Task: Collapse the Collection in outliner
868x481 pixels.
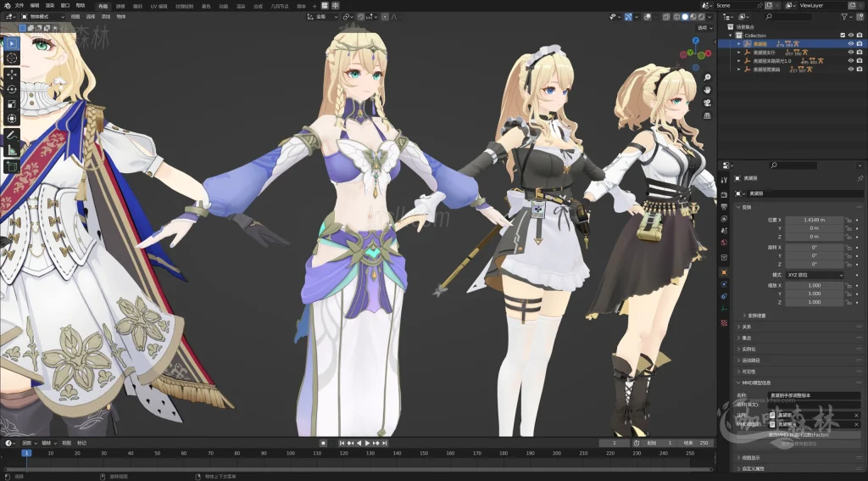Action: 731,36
